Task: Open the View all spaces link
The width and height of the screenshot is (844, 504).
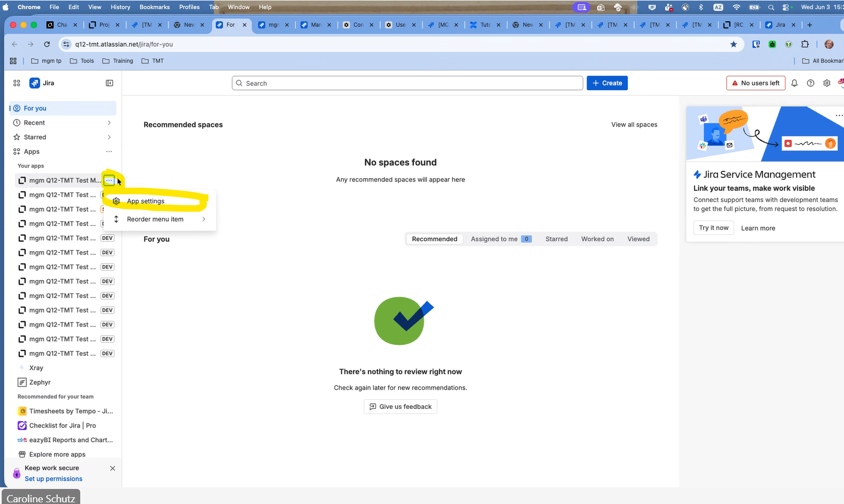Action: 634,125
